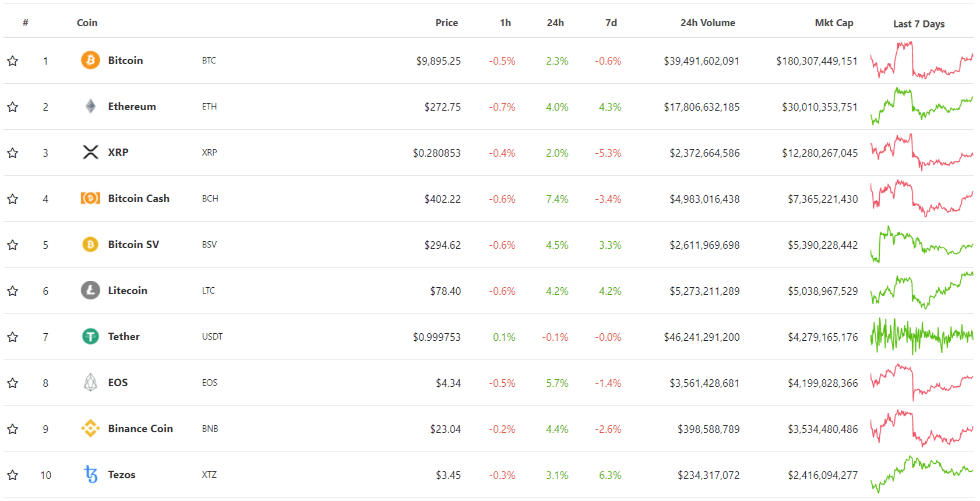Open the Litecoin name link
The width and height of the screenshot is (980, 501).
pyautogui.click(x=128, y=290)
